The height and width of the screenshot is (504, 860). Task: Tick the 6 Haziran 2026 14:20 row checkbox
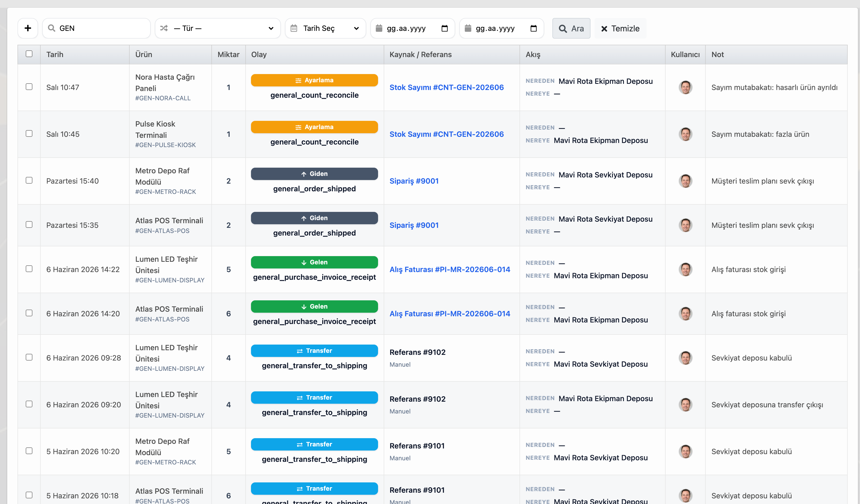[29, 313]
